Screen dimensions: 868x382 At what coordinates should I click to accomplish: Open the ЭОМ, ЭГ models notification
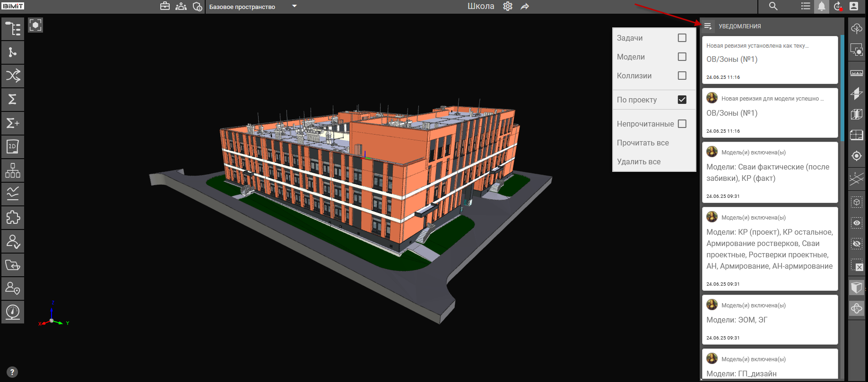(770, 320)
